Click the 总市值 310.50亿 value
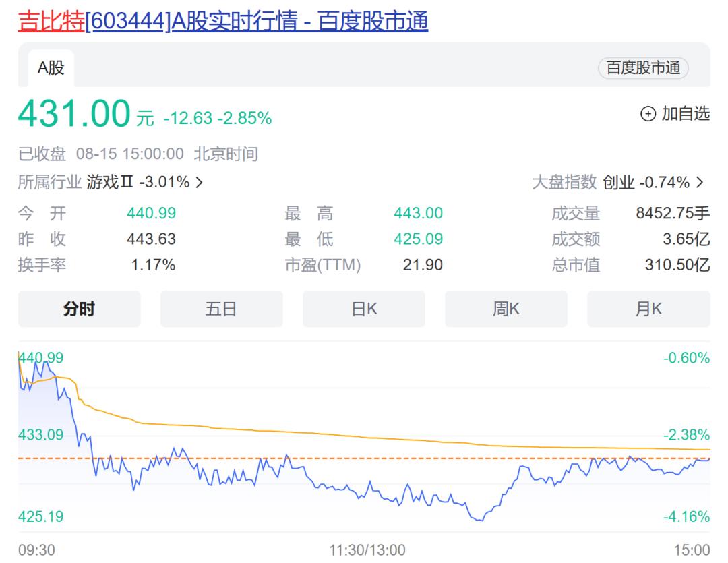This screenshot has height=563, width=728. click(677, 266)
